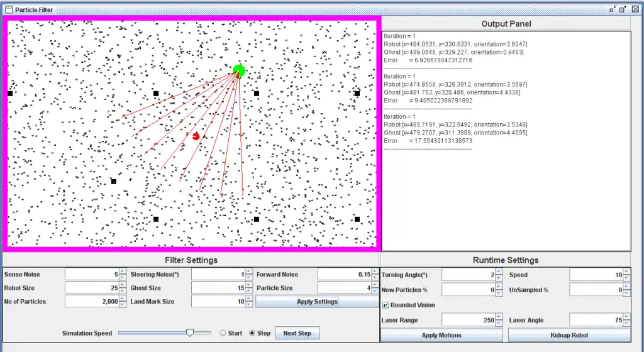
Task: Decrease Robot Size with down arrow
Action: (123, 291)
